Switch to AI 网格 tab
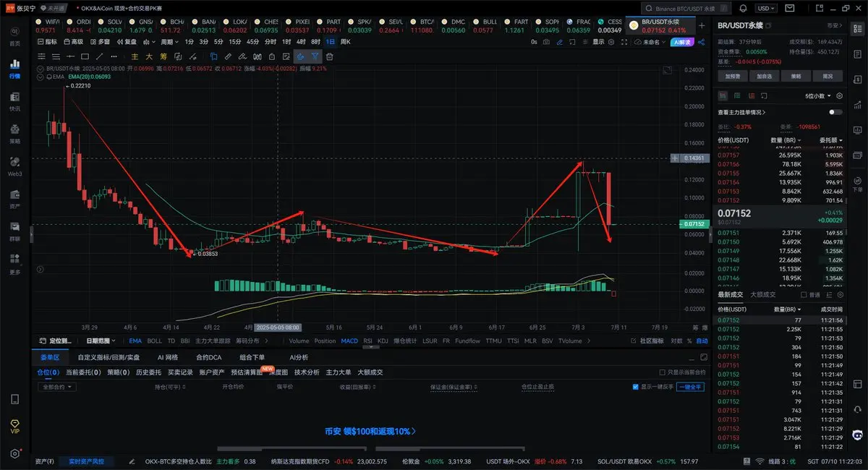Image resolution: width=868 pixels, height=470 pixels. click(x=167, y=357)
